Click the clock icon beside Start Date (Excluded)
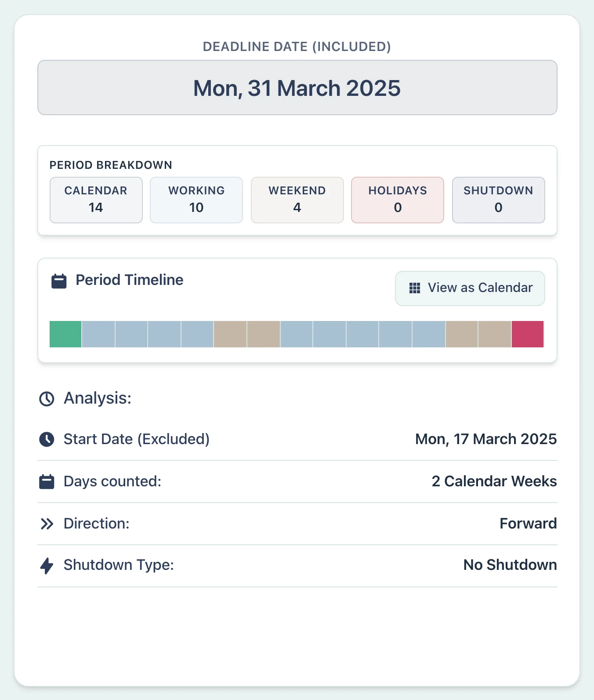594x700 pixels. [46, 439]
